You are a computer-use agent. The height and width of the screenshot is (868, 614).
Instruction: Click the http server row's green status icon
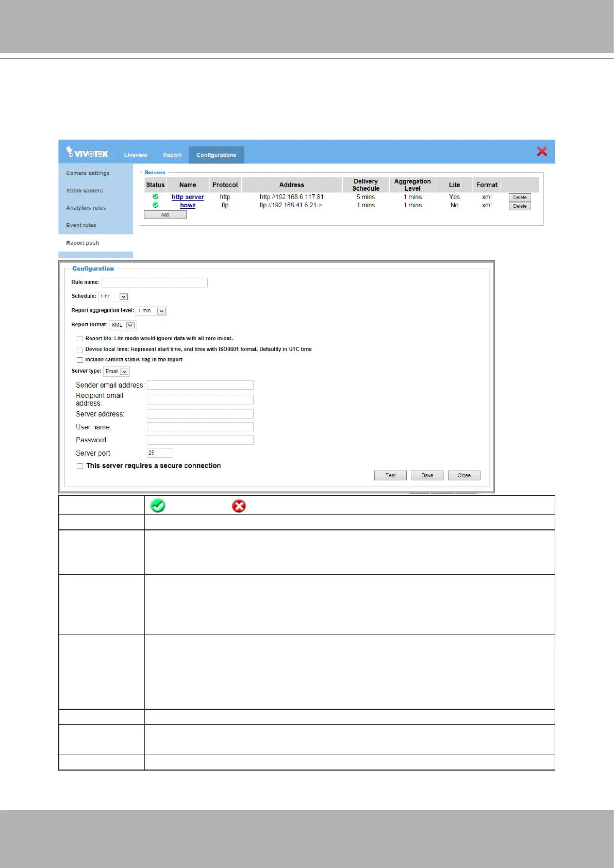[x=155, y=196]
